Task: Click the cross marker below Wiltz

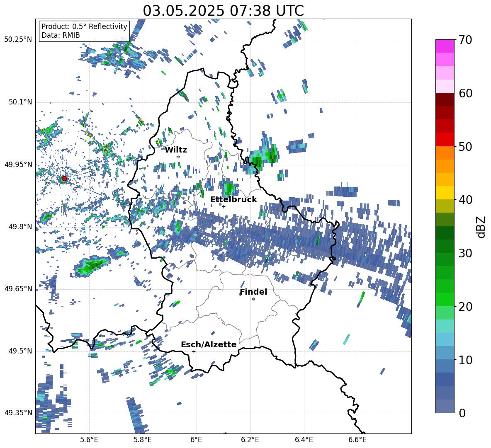Action: [x=178, y=157]
